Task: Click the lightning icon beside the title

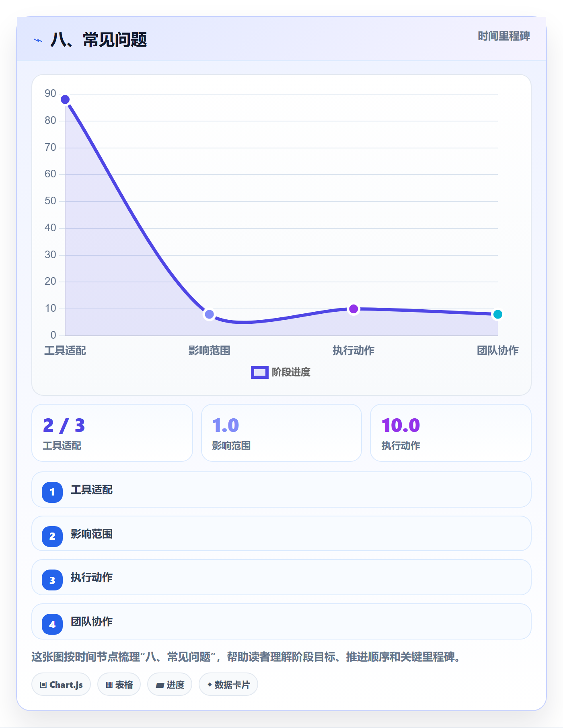Action: pyautogui.click(x=38, y=40)
